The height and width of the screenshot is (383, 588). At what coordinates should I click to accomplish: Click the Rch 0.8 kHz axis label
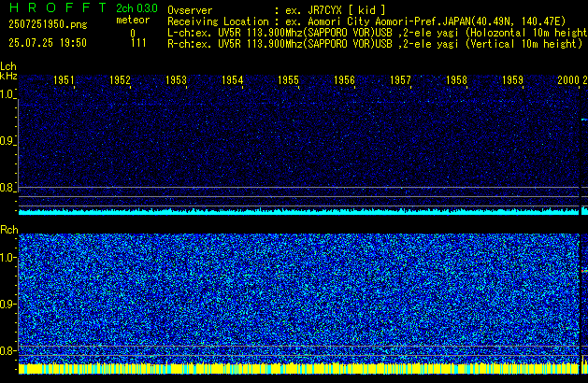7,350
